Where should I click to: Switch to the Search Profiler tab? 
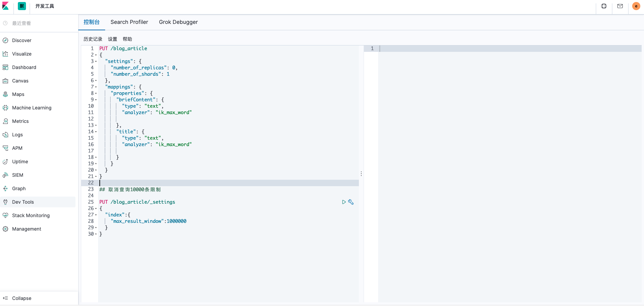coord(129,22)
